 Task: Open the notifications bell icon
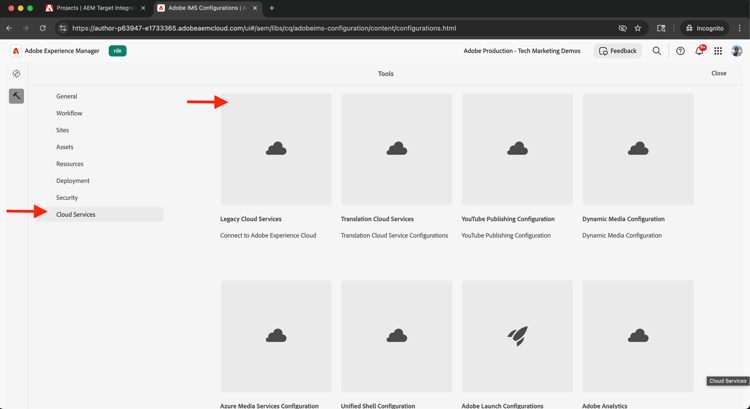699,51
